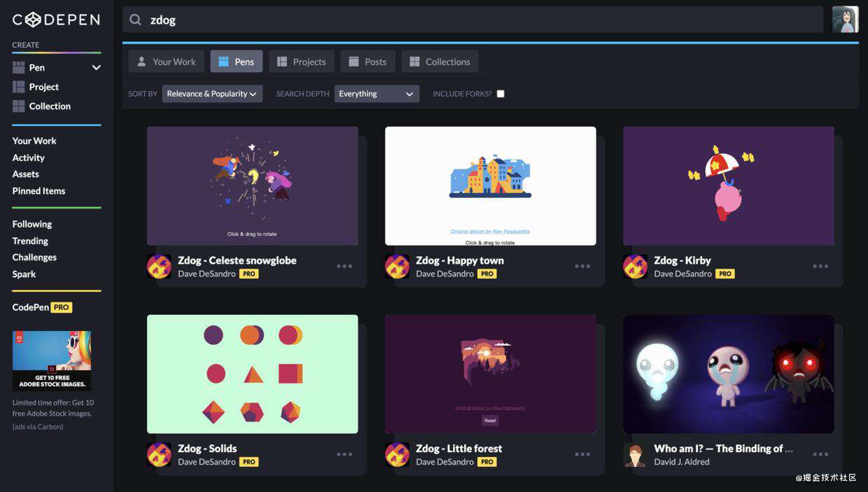Click author avatar on Celeste snowglobe card

point(159,267)
